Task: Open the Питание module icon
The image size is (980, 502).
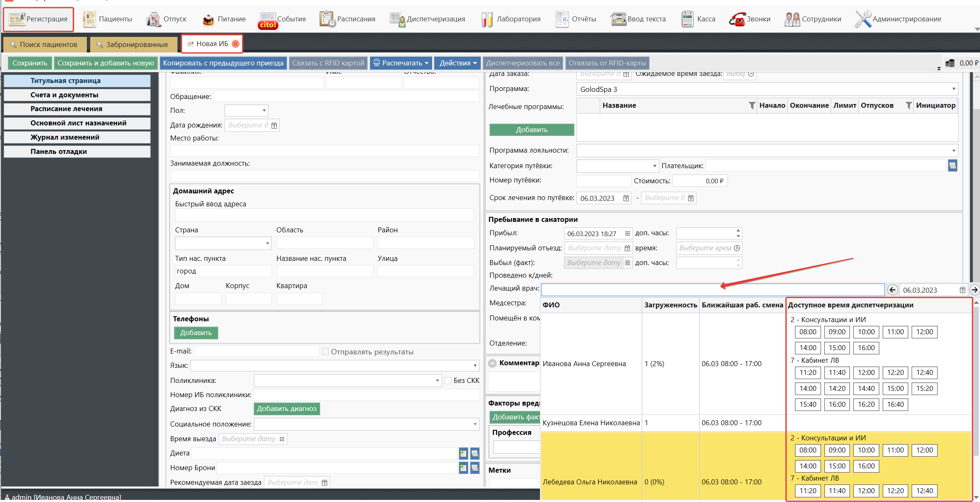Action: click(209, 19)
